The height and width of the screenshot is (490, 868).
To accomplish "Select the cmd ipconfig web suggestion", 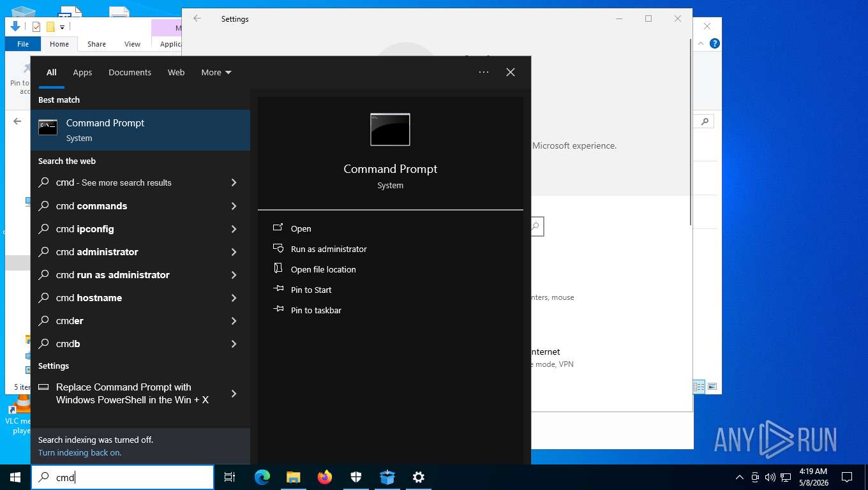I will click(x=140, y=229).
